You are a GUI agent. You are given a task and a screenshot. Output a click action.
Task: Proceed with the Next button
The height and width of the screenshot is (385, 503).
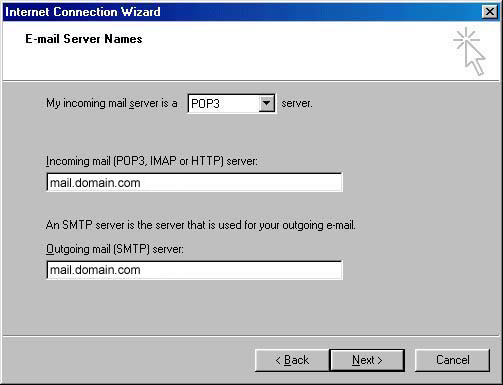[x=367, y=360]
